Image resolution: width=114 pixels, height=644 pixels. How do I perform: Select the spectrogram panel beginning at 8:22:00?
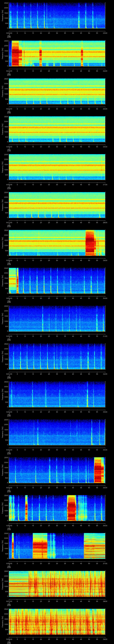(x=57, y=16)
